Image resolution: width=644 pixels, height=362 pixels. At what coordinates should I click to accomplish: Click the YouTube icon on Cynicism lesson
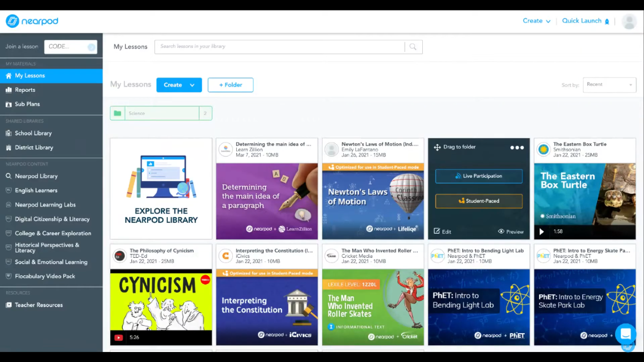pos(118,337)
